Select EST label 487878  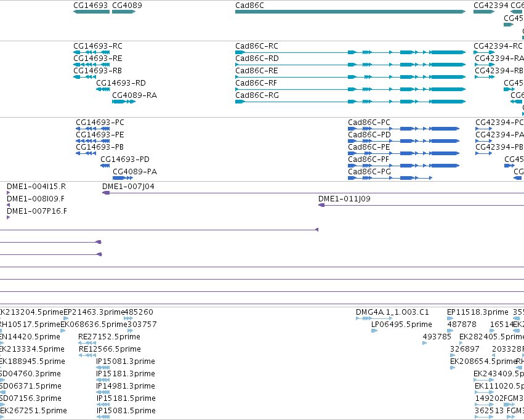click(462, 325)
